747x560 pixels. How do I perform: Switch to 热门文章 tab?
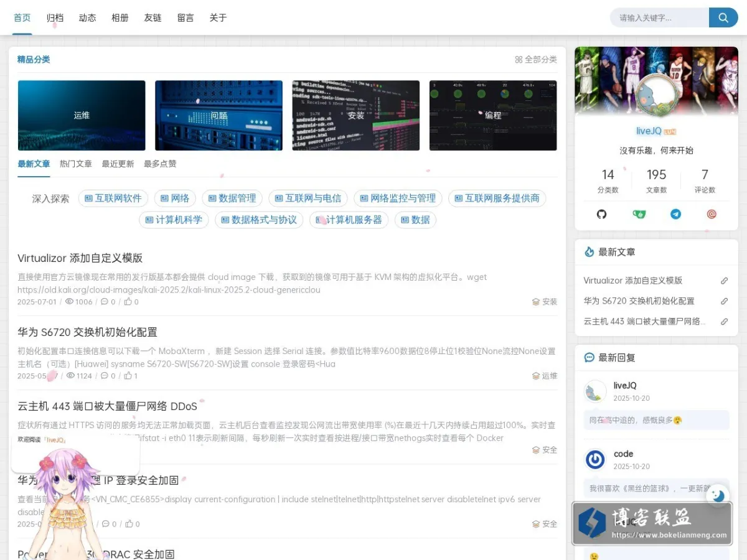(76, 164)
